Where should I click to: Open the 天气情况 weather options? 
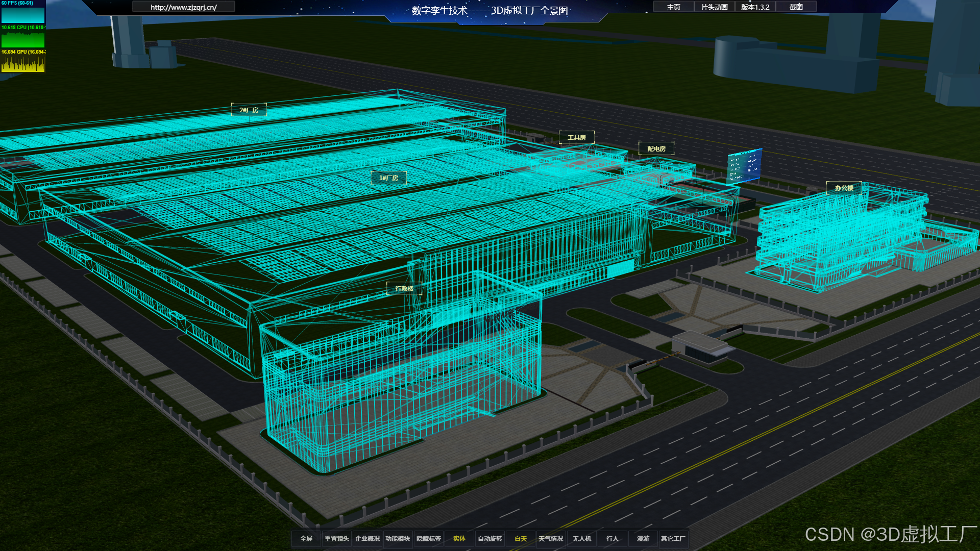click(551, 539)
